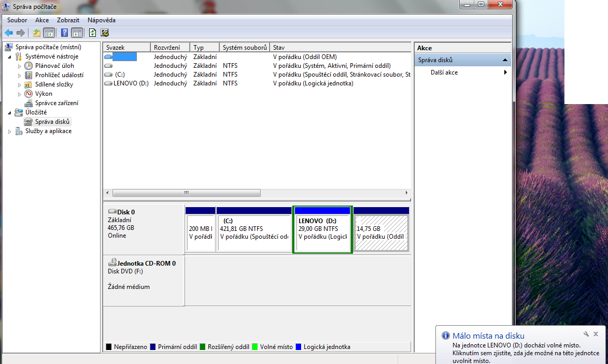Collapse the Systémové nástroje tree node

click(x=10, y=56)
